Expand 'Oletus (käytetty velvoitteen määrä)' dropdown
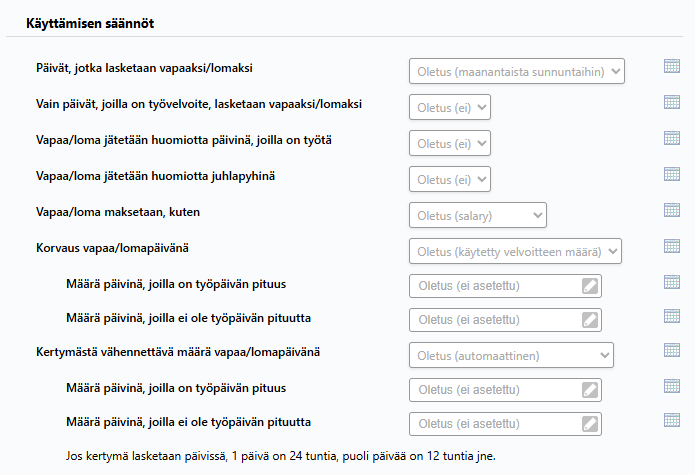This screenshot has height=475, width=695. click(x=515, y=251)
